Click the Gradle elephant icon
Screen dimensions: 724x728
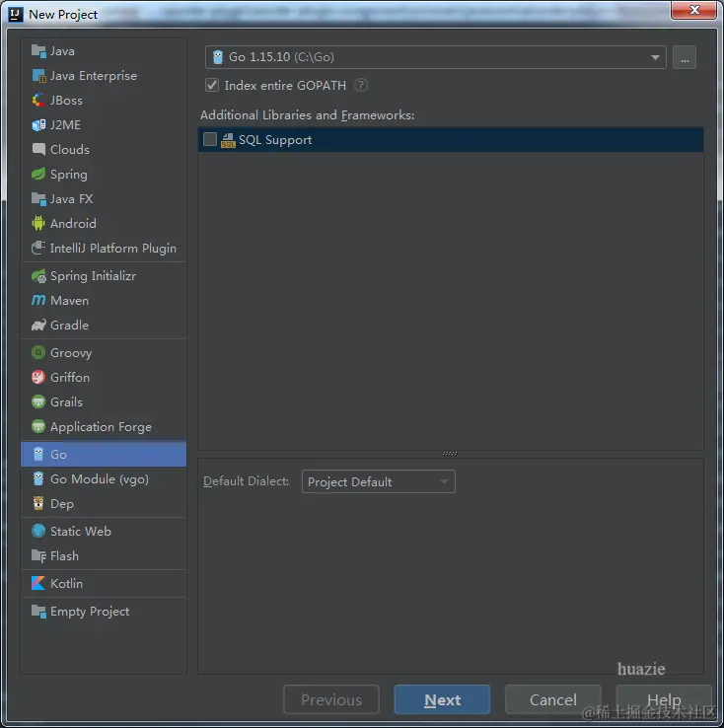[x=38, y=325]
